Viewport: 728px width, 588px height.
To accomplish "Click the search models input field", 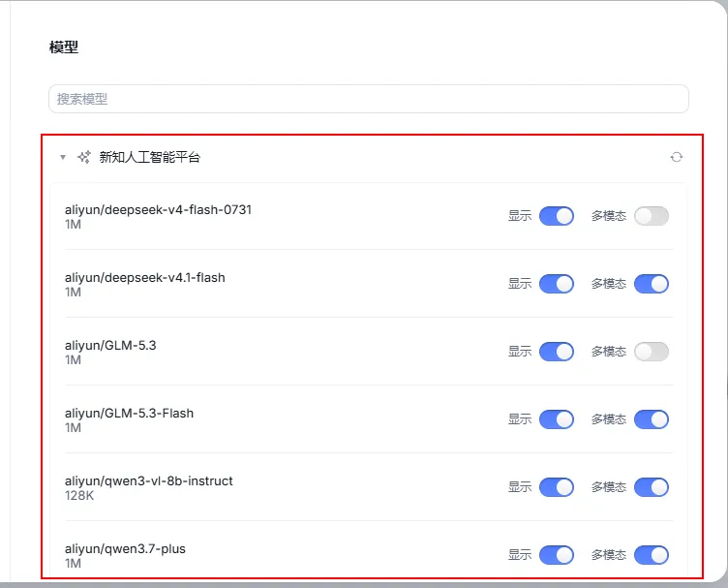I will (x=369, y=99).
